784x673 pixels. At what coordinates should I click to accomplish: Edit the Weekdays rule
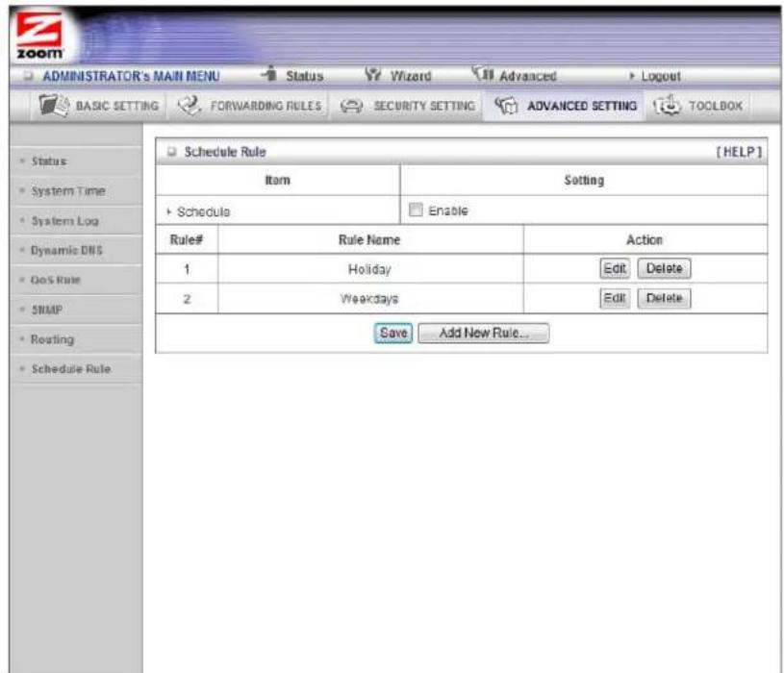[x=615, y=298]
